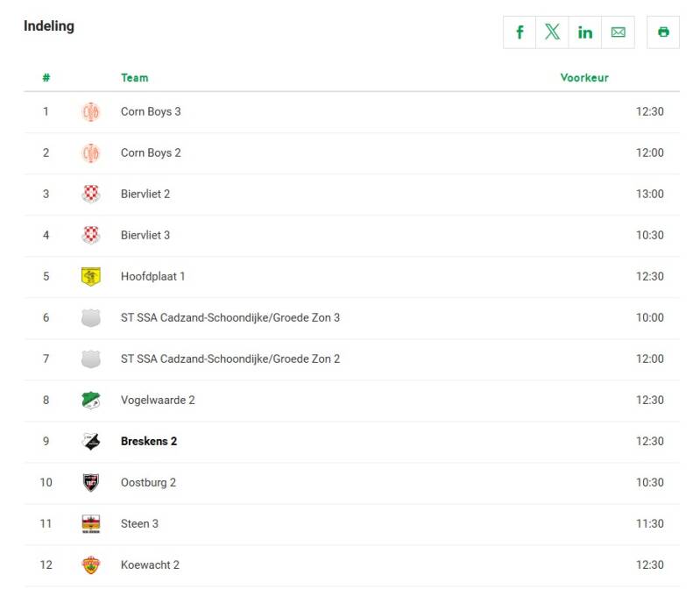This screenshot has width=700, height=589.
Task: Share via the LinkedIn icon
Action: [585, 32]
